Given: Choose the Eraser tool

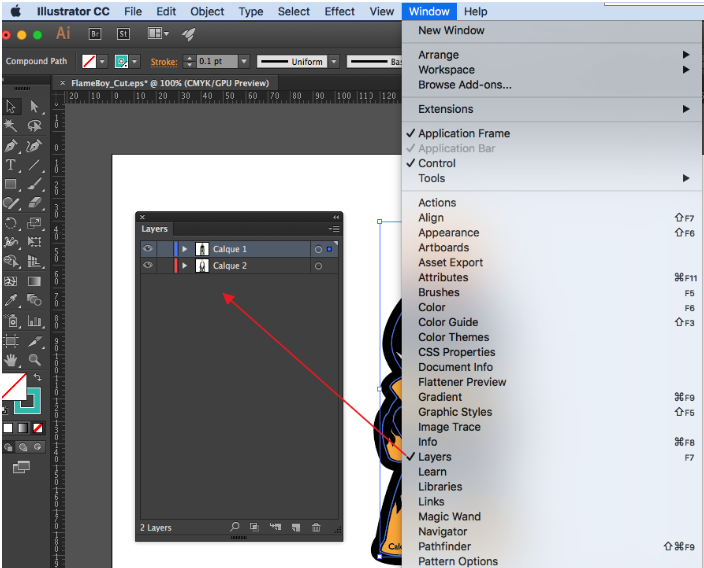Looking at the screenshot, I should [x=34, y=203].
